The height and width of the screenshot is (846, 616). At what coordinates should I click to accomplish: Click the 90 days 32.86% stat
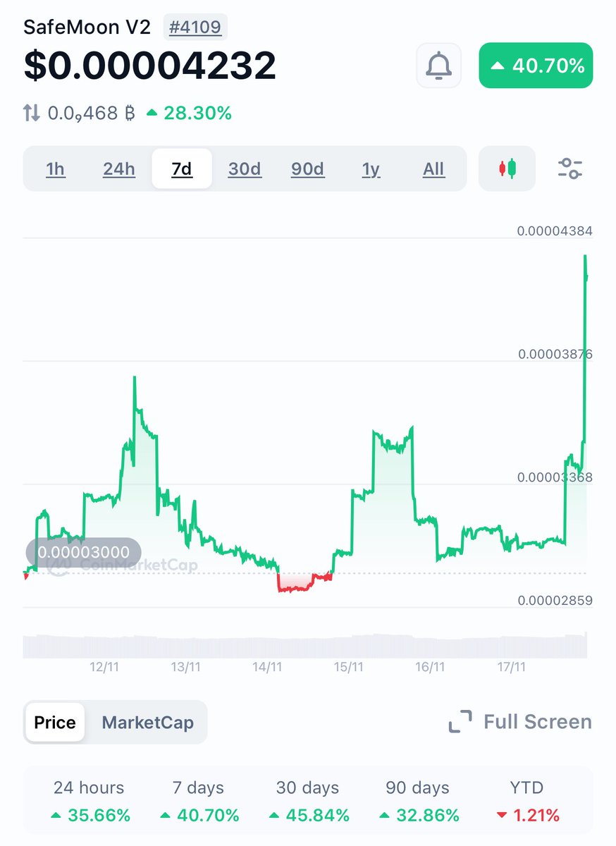(x=418, y=802)
